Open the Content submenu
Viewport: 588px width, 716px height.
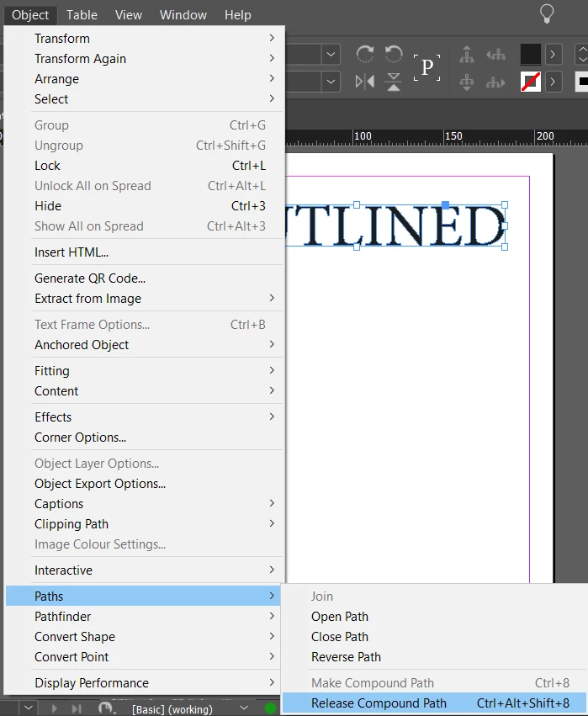pyautogui.click(x=144, y=391)
